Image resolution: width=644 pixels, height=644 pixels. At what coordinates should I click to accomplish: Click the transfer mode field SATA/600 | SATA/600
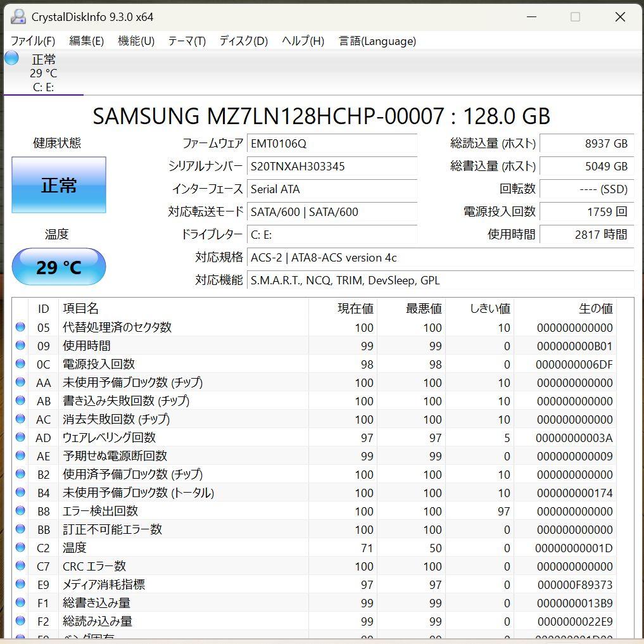point(332,212)
